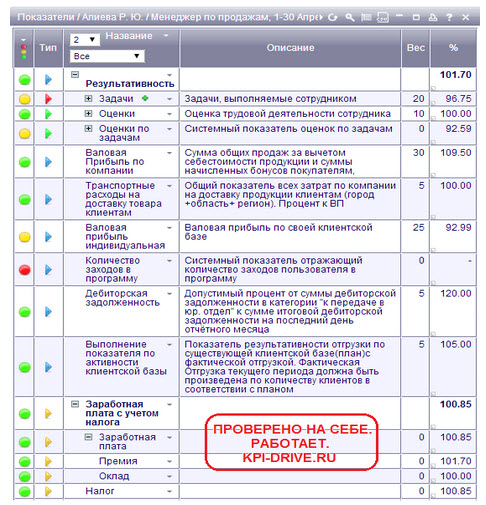The height and width of the screenshot is (505, 486).
Task: Open the row menu arrow for Налог
Action: point(169,491)
